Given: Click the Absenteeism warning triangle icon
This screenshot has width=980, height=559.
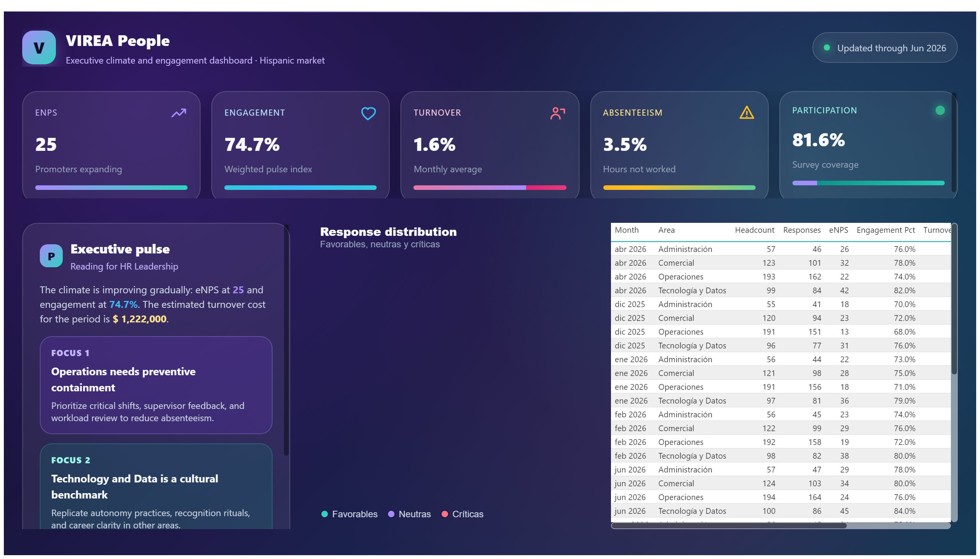Looking at the screenshot, I should pos(746,113).
